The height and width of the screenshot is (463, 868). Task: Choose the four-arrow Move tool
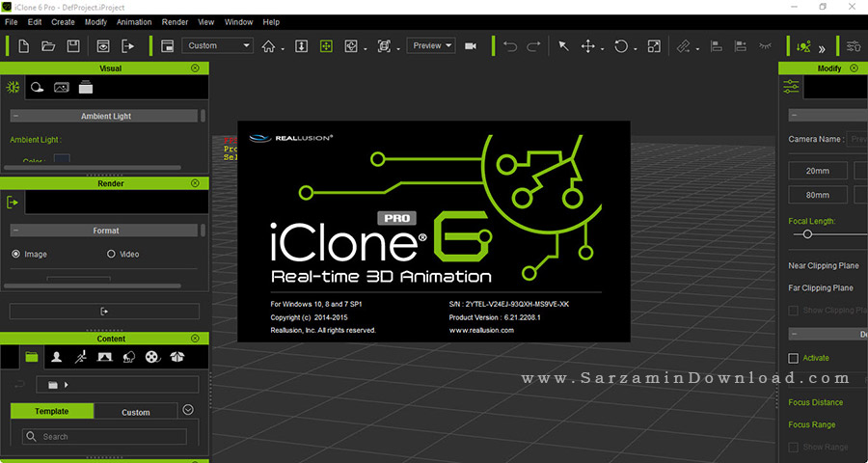coord(588,46)
